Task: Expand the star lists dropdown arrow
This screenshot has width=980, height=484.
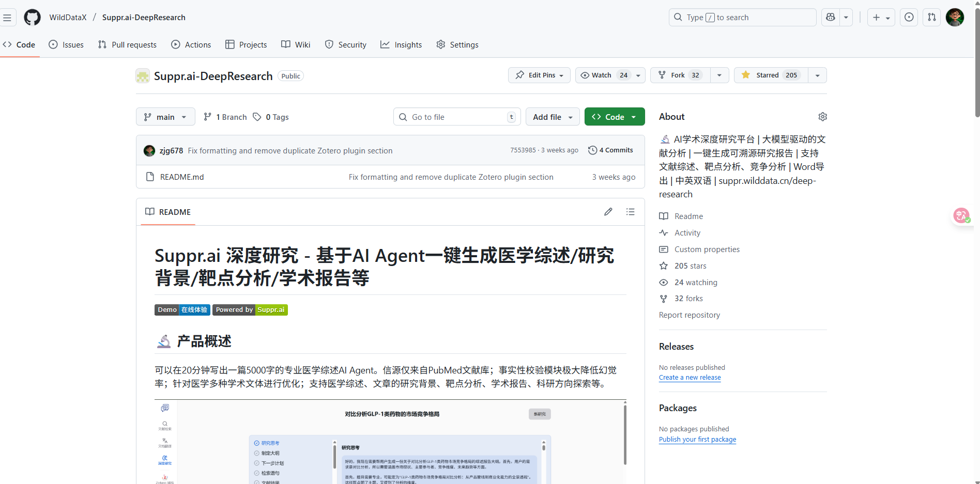Action: 817,75
